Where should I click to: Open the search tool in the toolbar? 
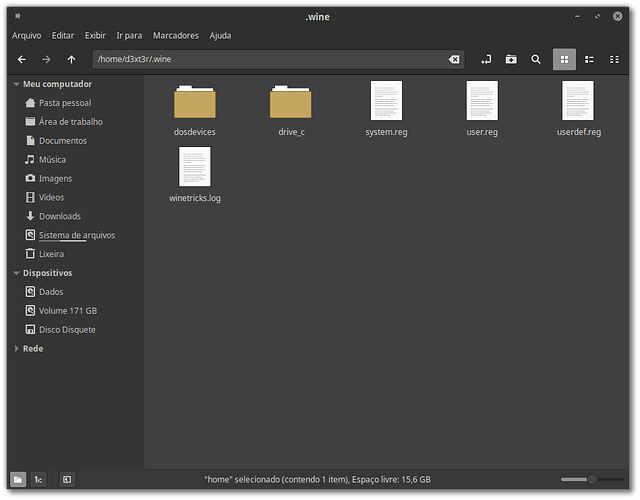[536, 60]
